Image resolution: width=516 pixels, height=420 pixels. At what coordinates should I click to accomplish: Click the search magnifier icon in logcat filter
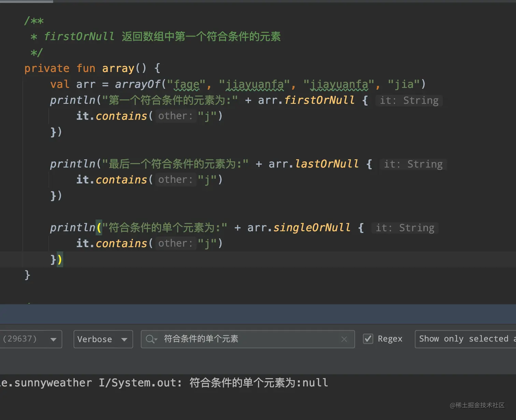point(151,339)
